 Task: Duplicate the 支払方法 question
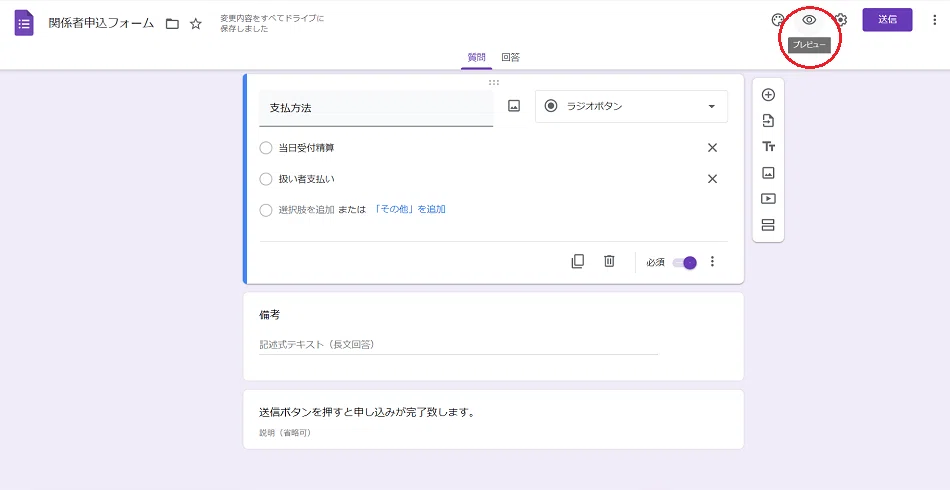pos(578,262)
